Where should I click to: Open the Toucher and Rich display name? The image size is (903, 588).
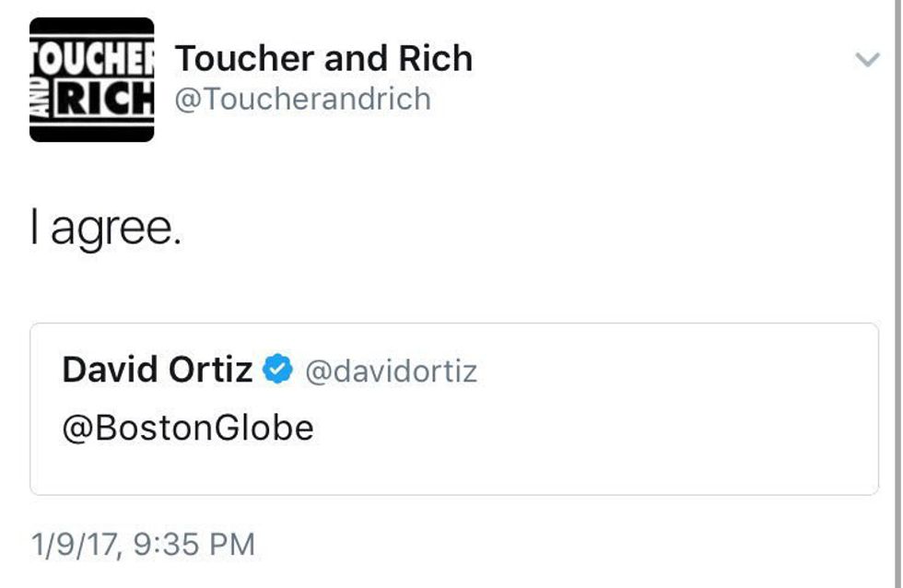coord(323,59)
